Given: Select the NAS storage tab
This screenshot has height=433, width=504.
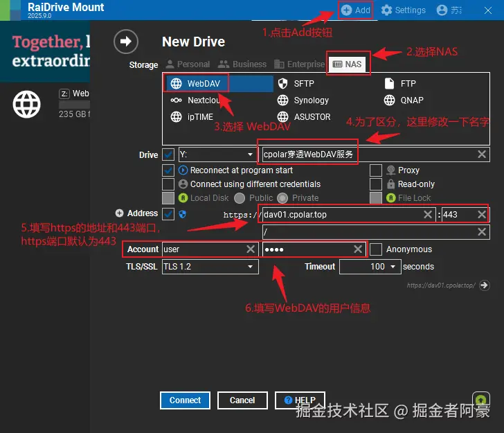Looking at the screenshot, I should click(x=347, y=64).
